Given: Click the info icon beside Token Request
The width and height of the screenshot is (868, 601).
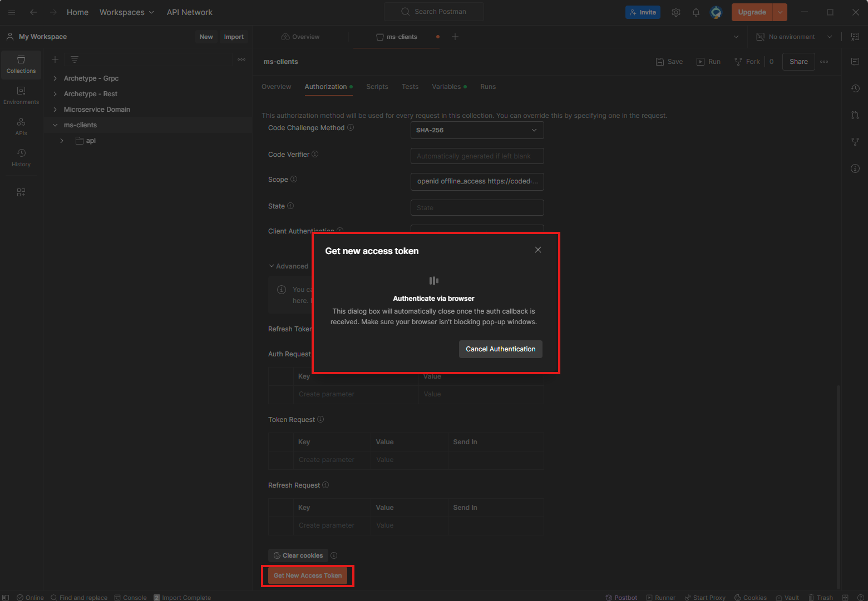Looking at the screenshot, I should click(320, 419).
